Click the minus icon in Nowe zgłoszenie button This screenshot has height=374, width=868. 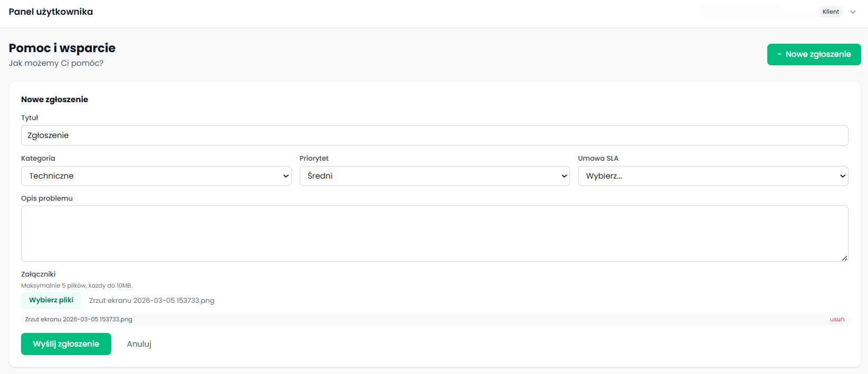click(x=779, y=54)
